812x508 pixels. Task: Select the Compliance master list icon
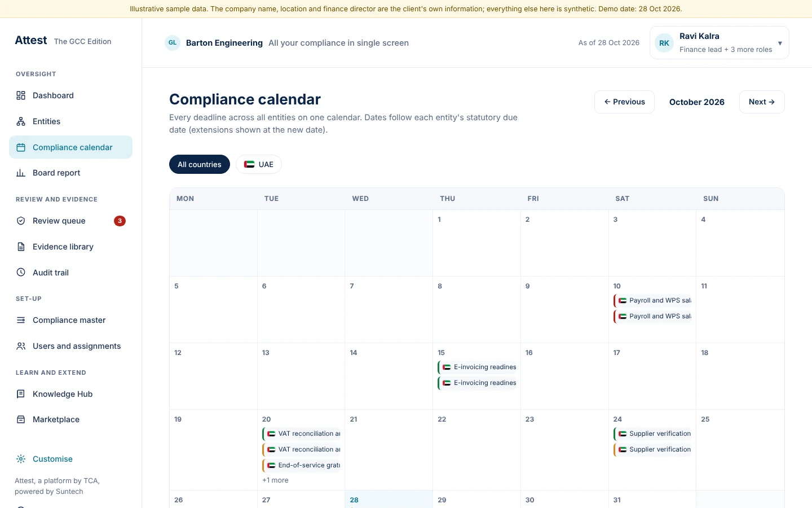[x=21, y=320]
